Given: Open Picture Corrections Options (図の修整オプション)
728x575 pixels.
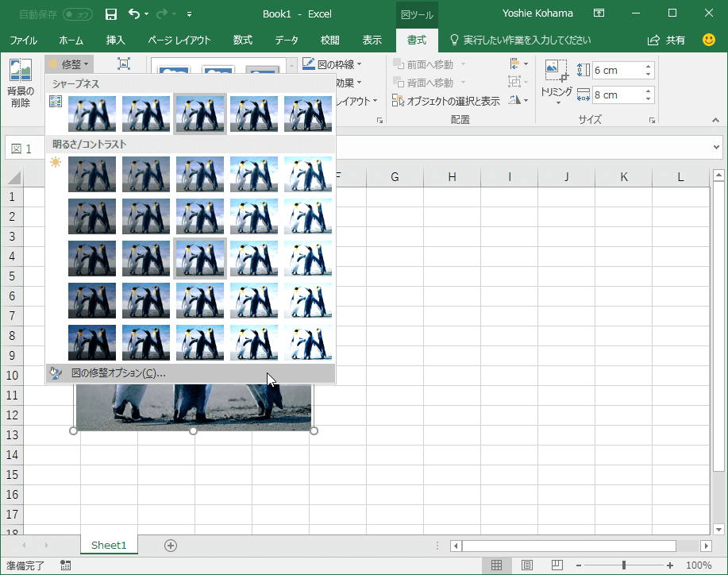Looking at the screenshot, I should point(117,373).
